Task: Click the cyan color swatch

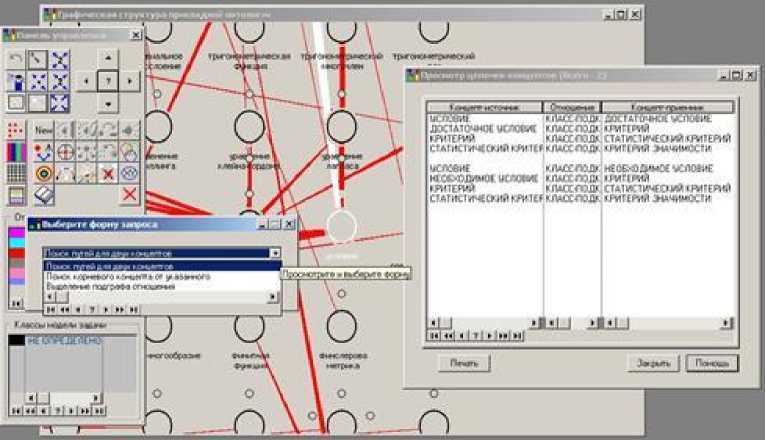Action: tap(17, 242)
